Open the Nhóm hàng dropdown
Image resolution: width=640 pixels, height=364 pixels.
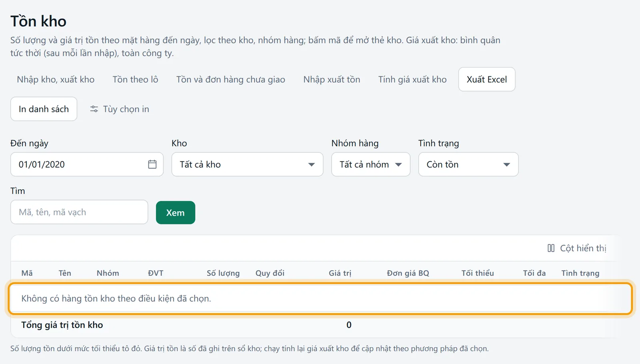pyautogui.click(x=371, y=164)
